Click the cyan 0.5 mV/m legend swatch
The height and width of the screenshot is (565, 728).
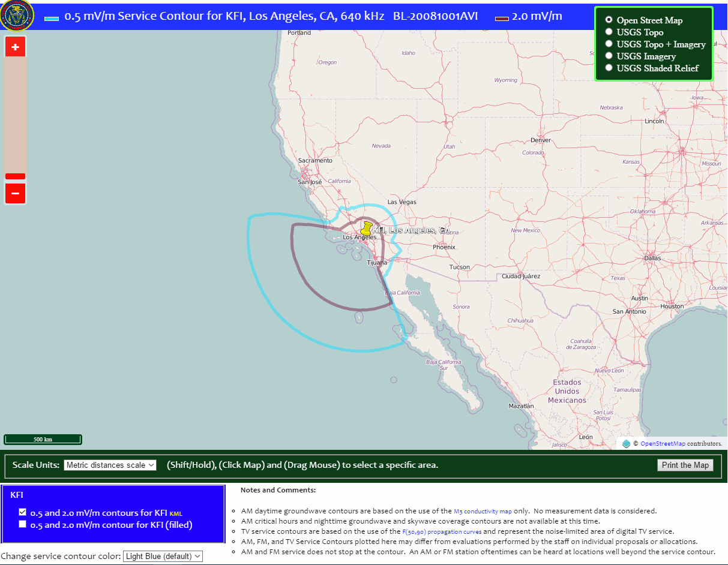[51, 19]
